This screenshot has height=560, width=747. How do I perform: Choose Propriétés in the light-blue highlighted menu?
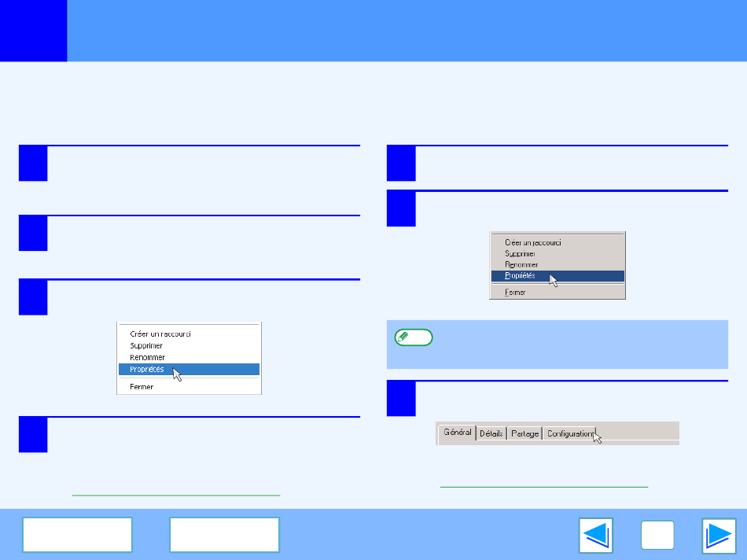(147, 369)
